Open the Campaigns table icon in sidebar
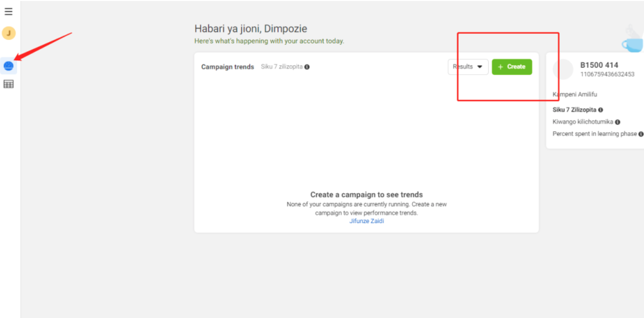Screen dimensions: 644x318 click(8, 84)
